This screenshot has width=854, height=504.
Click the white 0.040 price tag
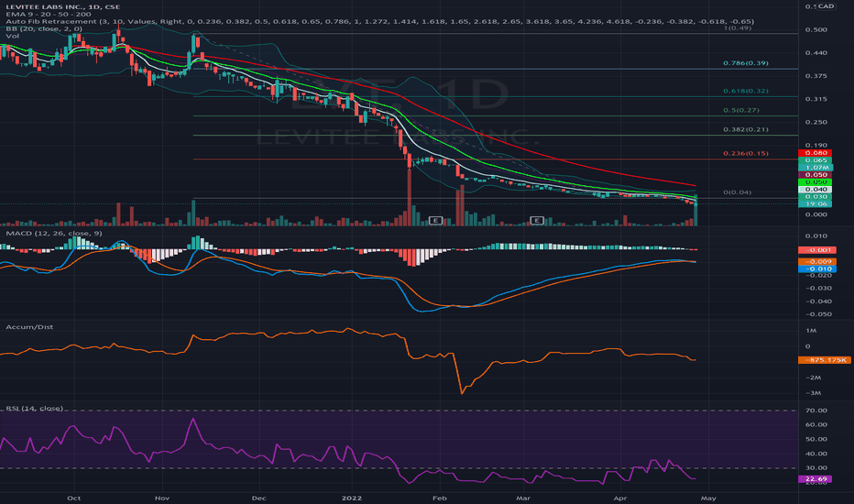815,190
